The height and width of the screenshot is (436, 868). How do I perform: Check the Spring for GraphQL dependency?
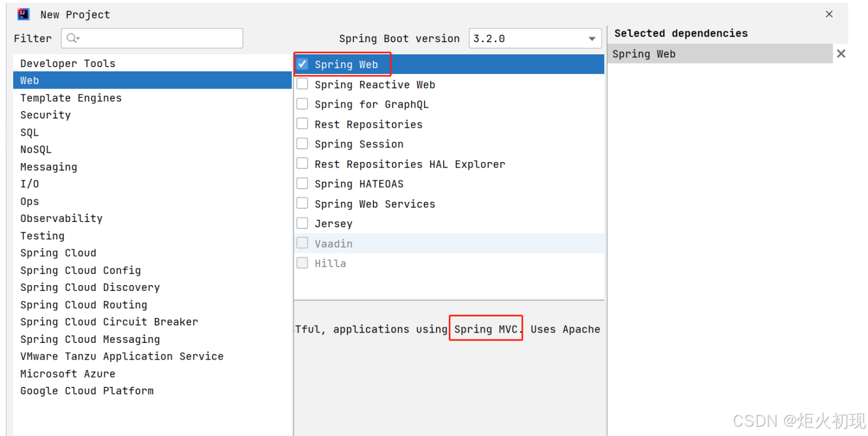tap(302, 104)
